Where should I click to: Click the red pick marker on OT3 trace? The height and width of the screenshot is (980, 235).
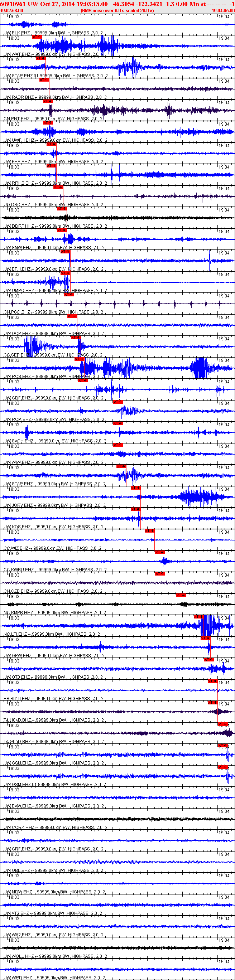pyautogui.click(x=209, y=660)
